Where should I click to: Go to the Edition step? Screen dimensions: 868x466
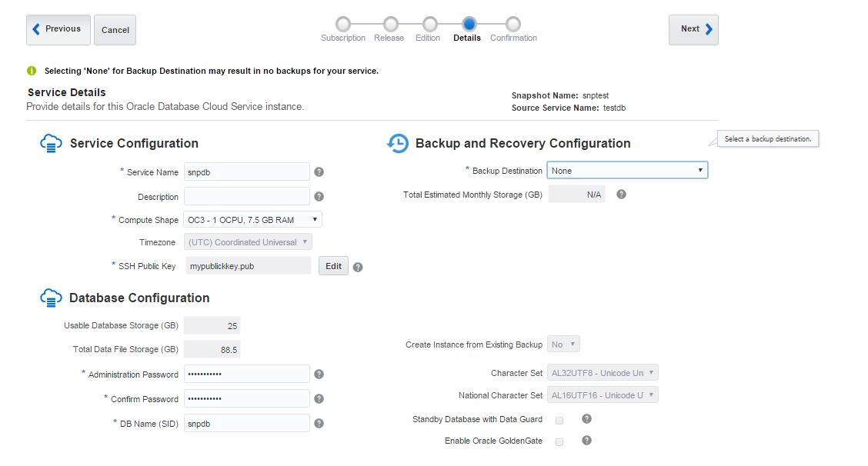coord(430,25)
